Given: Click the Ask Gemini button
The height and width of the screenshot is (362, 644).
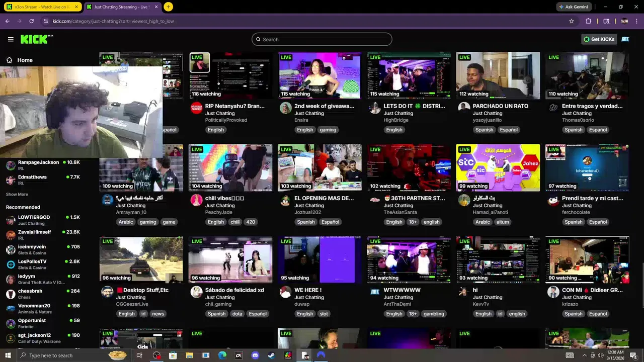Looking at the screenshot, I should click(573, 7).
